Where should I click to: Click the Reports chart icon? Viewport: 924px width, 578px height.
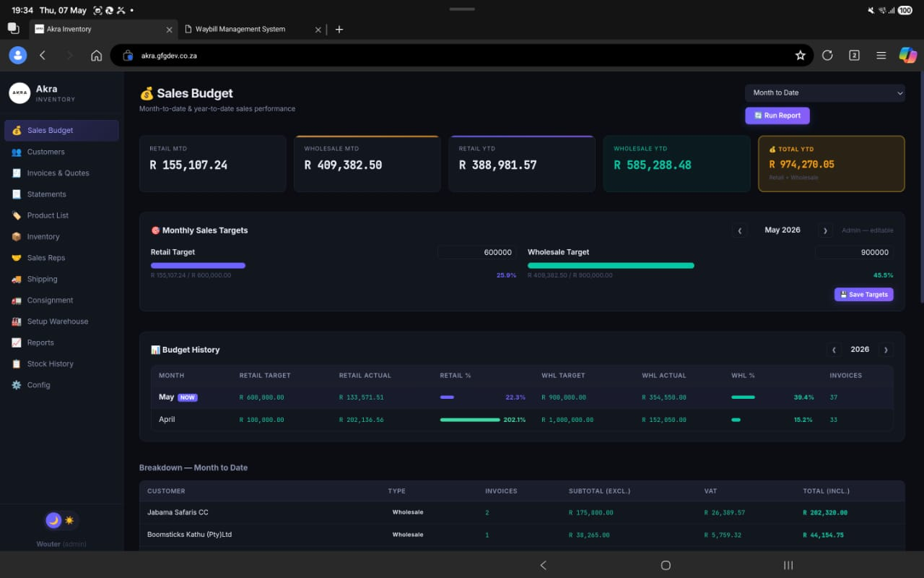tap(17, 342)
